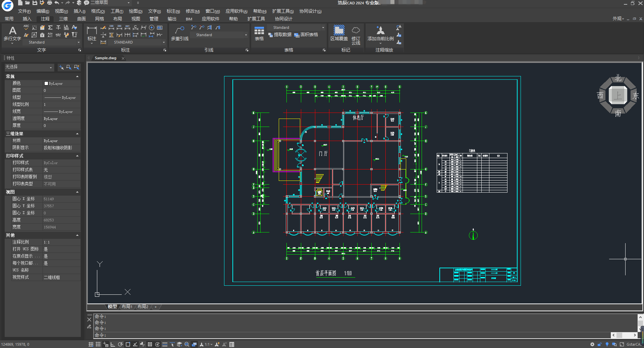The width and height of the screenshot is (644, 348).
Task: Click the quick select icon in properties panel
Action: click(76, 67)
